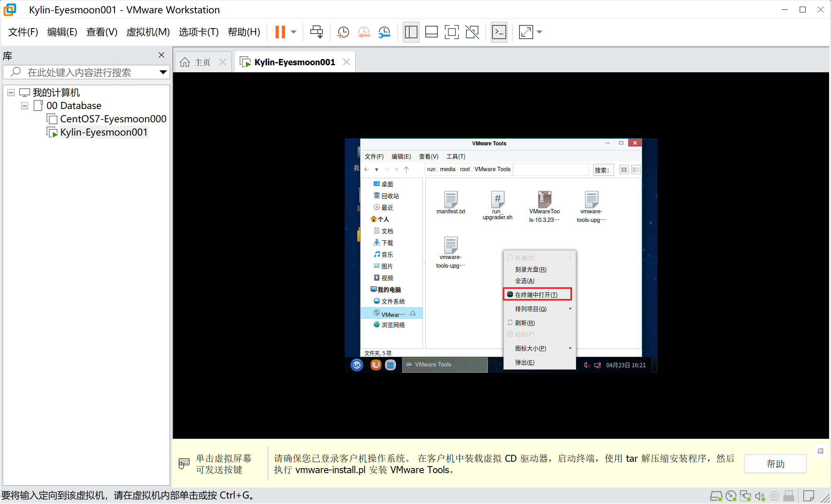Open the 虚拟机(M) menu

148,32
